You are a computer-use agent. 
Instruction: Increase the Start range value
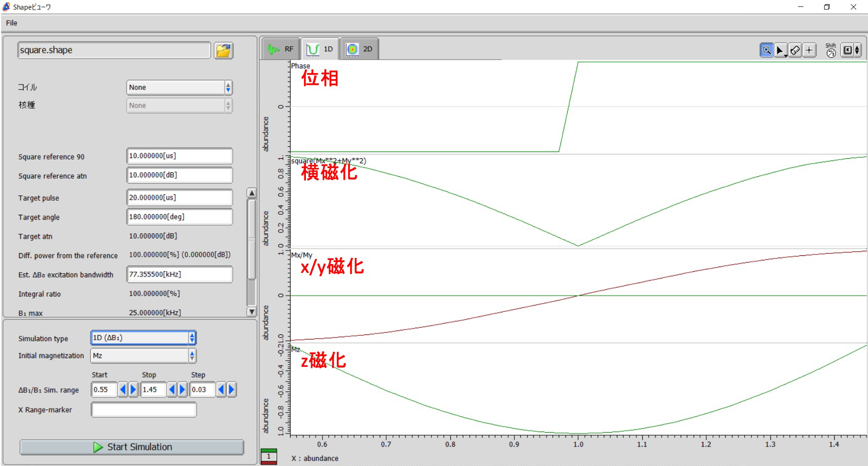pos(133,389)
